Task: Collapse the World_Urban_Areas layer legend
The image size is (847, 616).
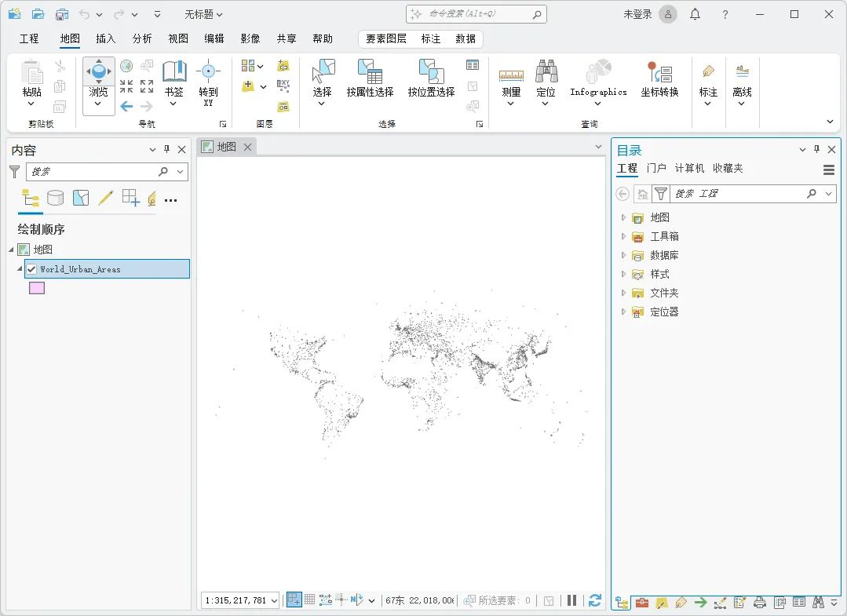Action: pos(20,268)
